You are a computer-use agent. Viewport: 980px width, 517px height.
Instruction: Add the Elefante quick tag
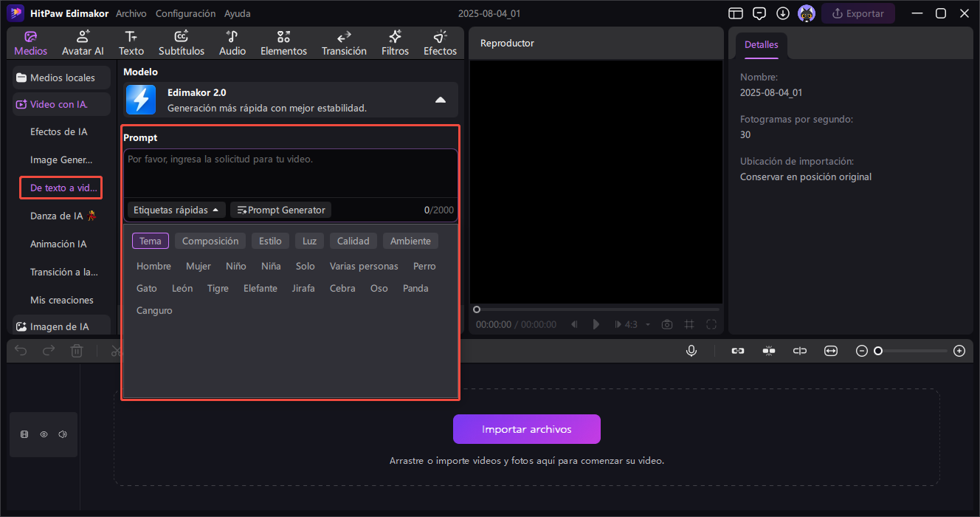pyautogui.click(x=260, y=288)
